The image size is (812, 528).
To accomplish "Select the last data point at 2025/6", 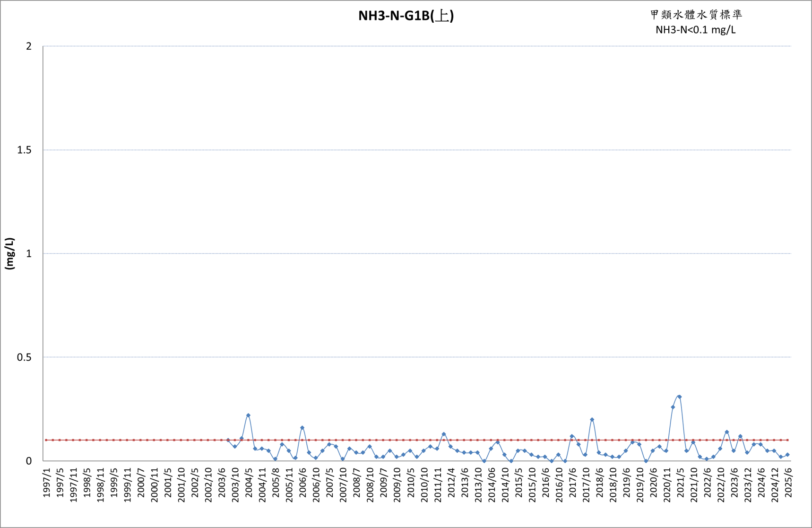I will [787, 455].
